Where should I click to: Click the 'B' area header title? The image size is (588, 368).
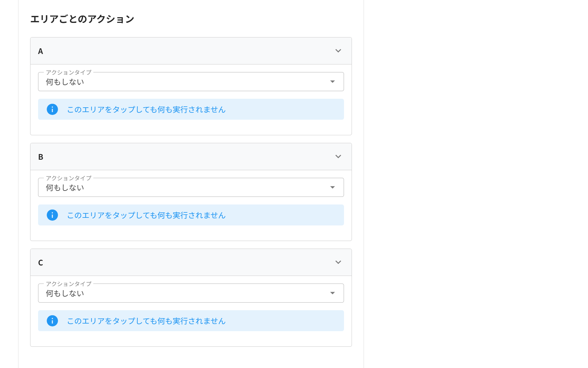(41, 157)
